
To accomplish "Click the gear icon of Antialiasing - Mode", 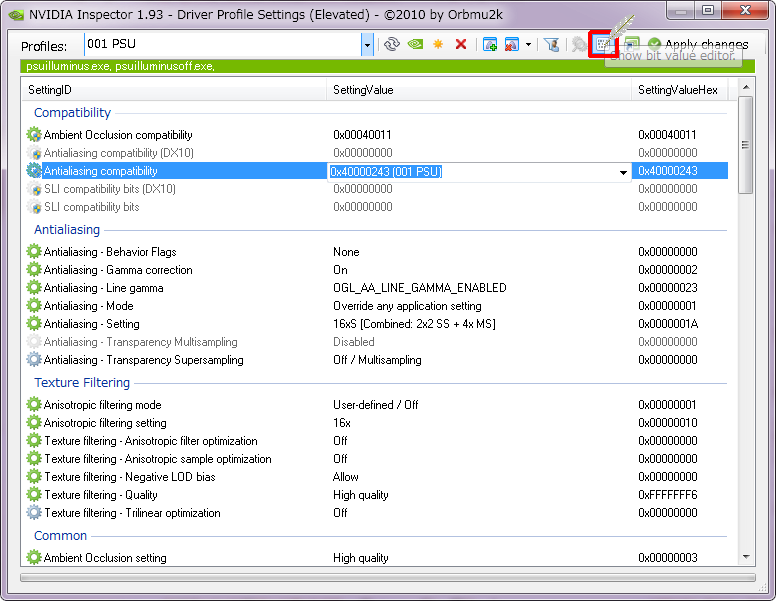I will coord(34,305).
